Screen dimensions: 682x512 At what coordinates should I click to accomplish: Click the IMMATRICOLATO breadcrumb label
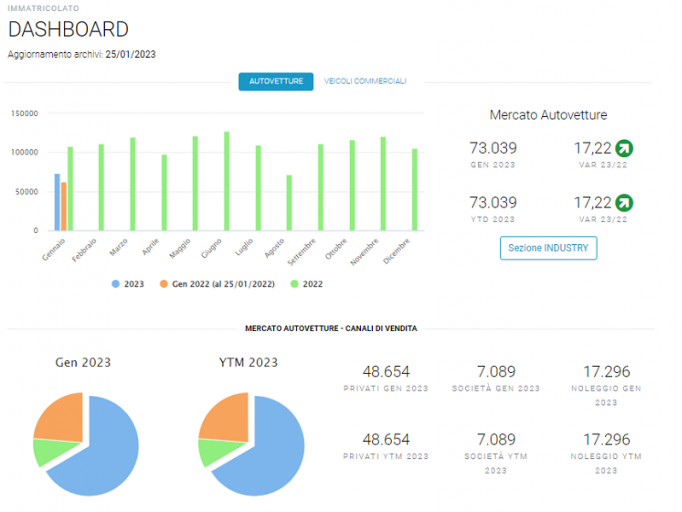coord(43,8)
